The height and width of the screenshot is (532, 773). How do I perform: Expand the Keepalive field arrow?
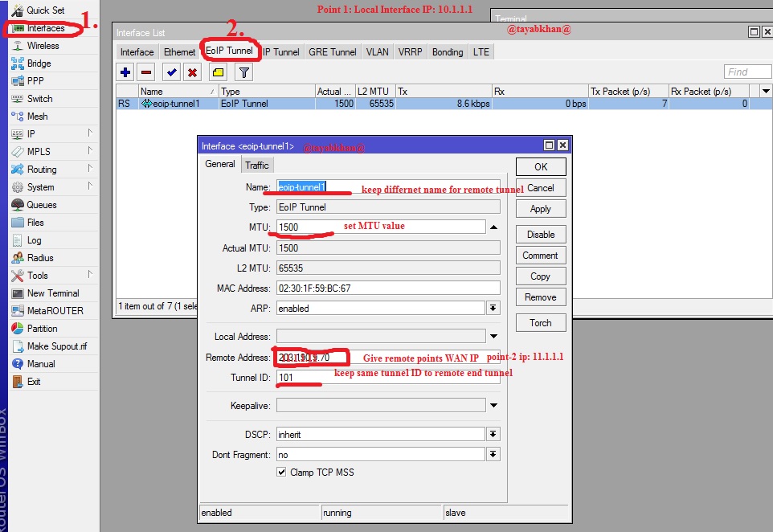493,405
